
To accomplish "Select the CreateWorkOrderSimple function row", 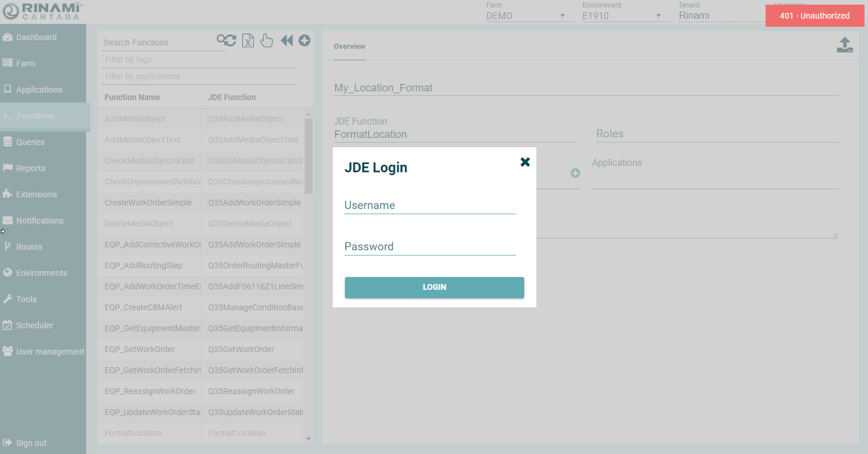I will pyautogui.click(x=148, y=203).
